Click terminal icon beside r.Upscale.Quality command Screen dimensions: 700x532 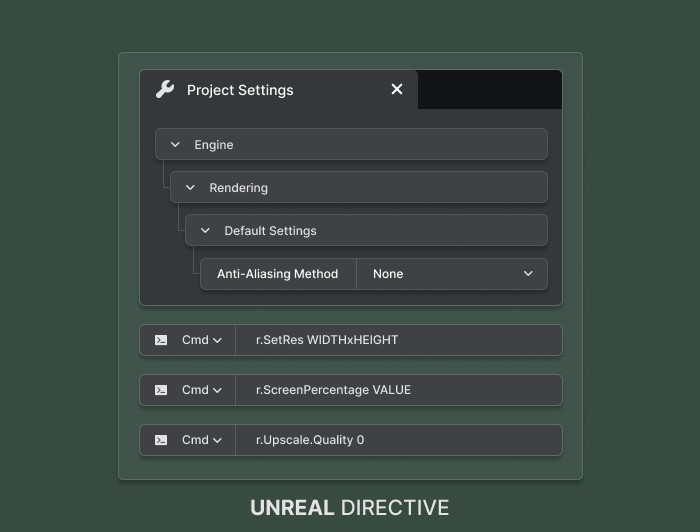pos(161,440)
